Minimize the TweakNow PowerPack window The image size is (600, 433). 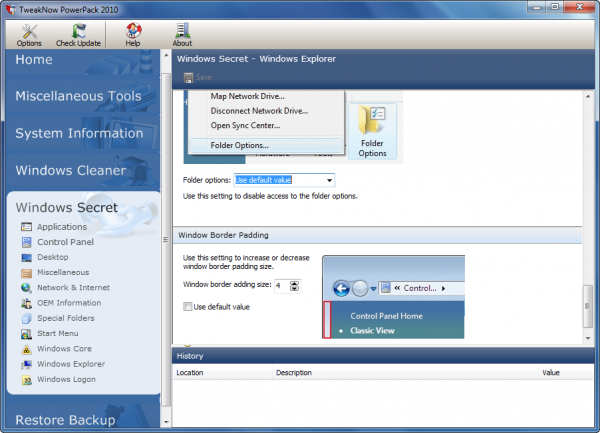coord(536,7)
